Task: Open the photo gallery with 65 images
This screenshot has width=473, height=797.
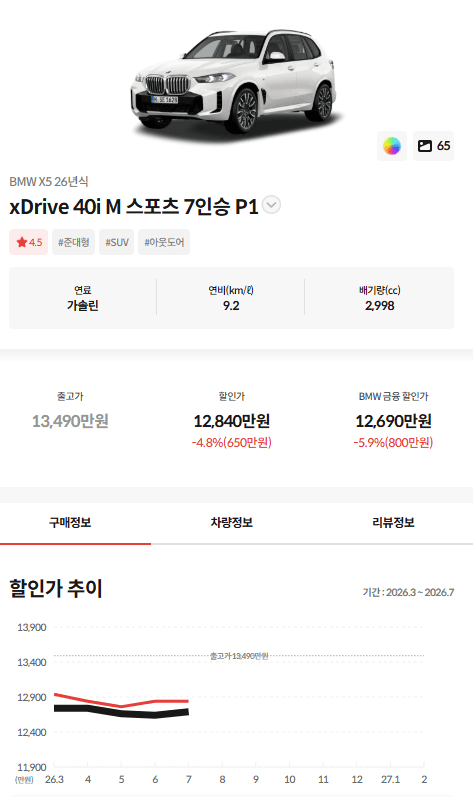Action: [x=433, y=146]
